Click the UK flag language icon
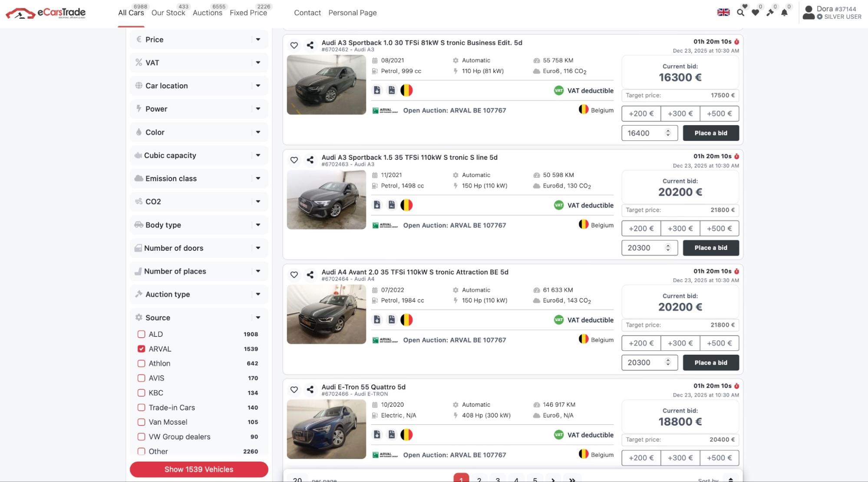 [723, 12]
